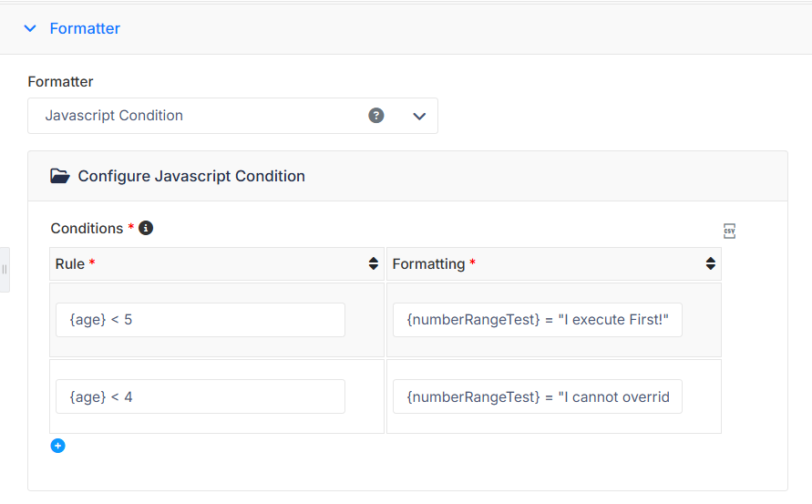Sort by the Formatting column arrows

711,263
